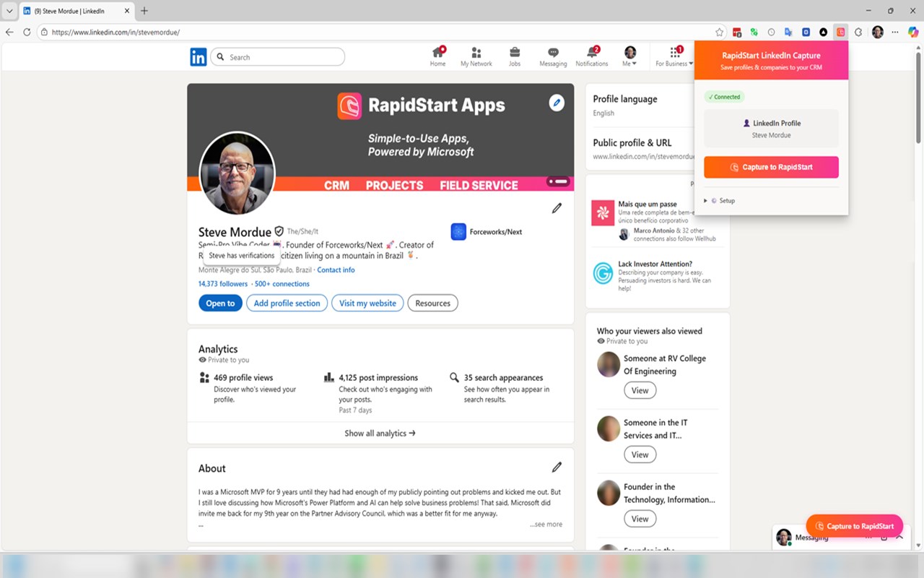This screenshot has height=578, width=924.
Task: Open the Me account menu
Action: click(629, 56)
